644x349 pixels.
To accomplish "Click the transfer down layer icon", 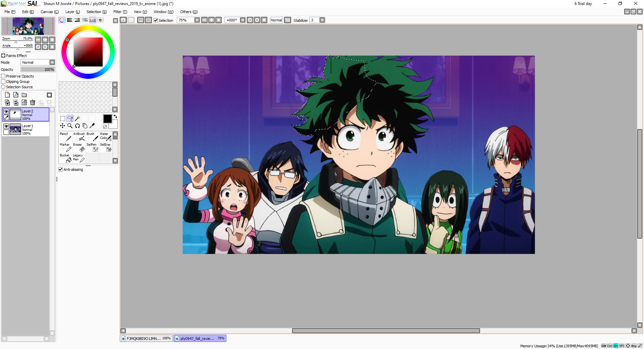I will [7, 102].
